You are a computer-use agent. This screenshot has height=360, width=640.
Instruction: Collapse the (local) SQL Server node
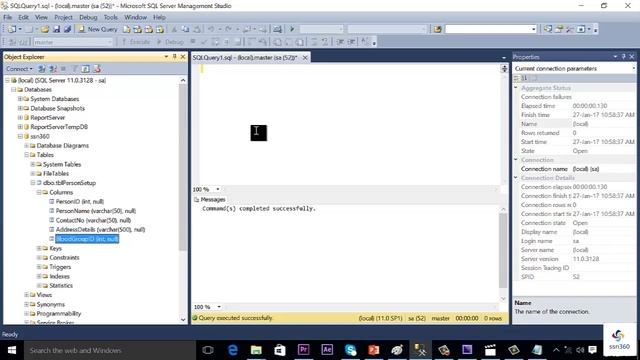tap(7, 80)
